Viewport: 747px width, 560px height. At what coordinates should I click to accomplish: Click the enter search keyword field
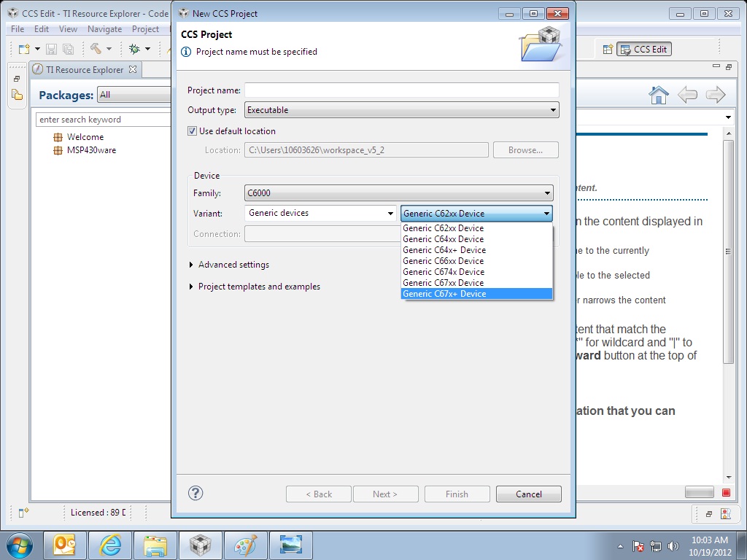click(104, 120)
